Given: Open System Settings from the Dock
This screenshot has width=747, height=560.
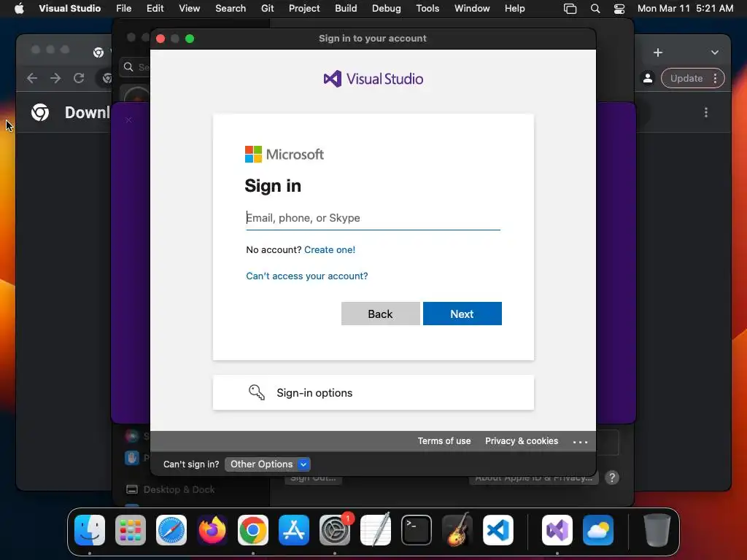Looking at the screenshot, I should [x=335, y=530].
